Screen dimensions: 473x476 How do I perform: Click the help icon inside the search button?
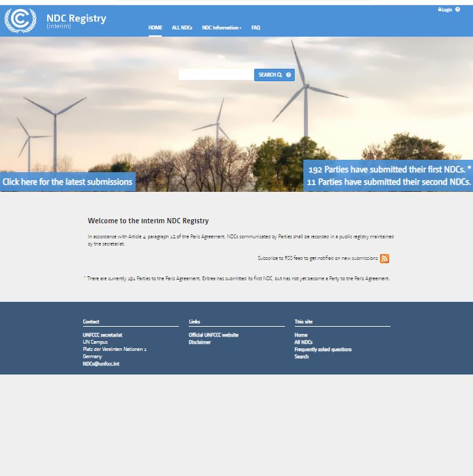coord(288,75)
